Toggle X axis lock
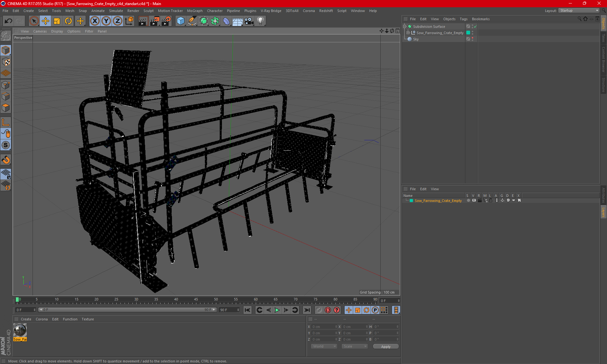 pos(95,21)
